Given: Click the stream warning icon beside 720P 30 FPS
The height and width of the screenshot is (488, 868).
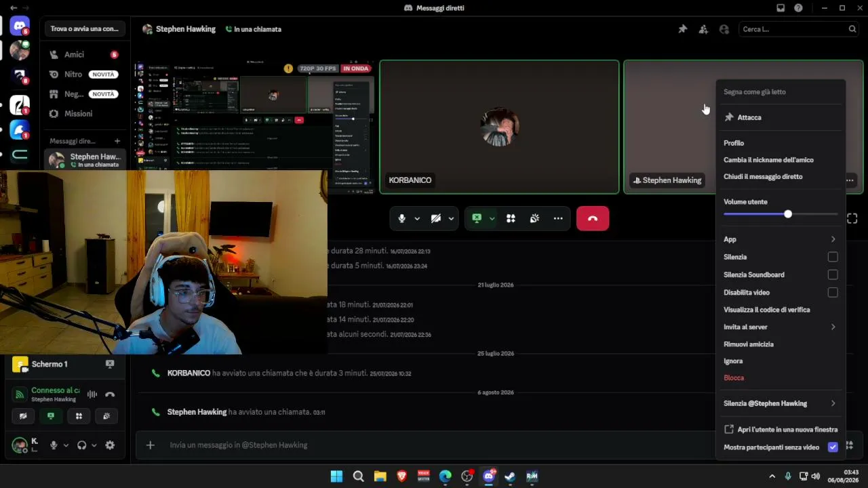Looking at the screenshot, I should pyautogui.click(x=289, y=68).
